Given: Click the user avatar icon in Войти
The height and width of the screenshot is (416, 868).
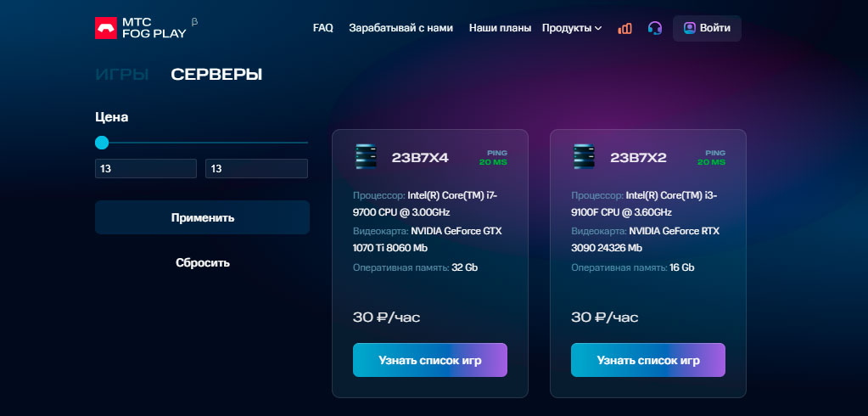Looking at the screenshot, I should (x=689, y=28).
